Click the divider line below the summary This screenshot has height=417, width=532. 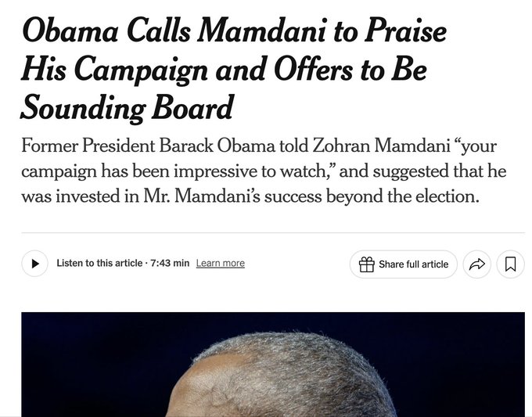[x=272, y=232]
